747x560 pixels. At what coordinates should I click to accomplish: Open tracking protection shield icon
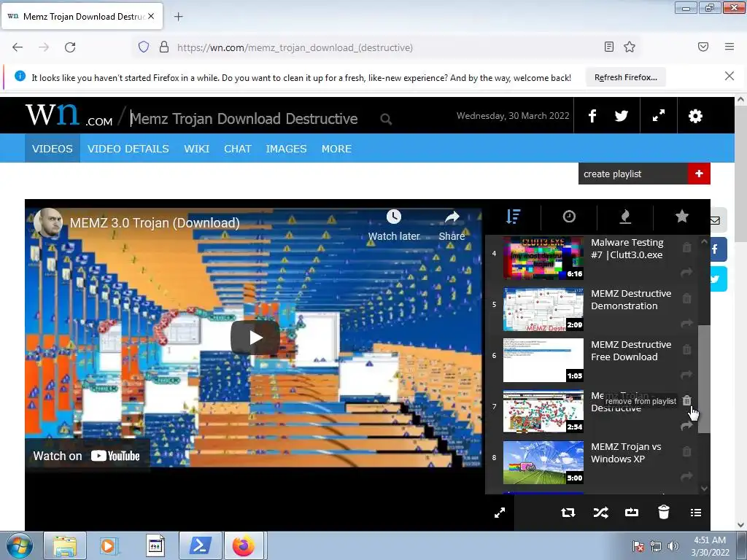click(144, 47)
